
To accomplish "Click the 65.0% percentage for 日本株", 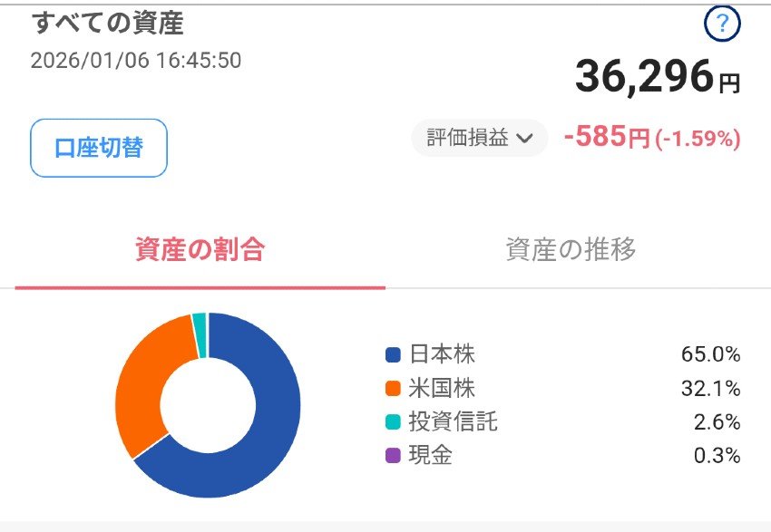I will pyautogui.click(x=711, y=354).
